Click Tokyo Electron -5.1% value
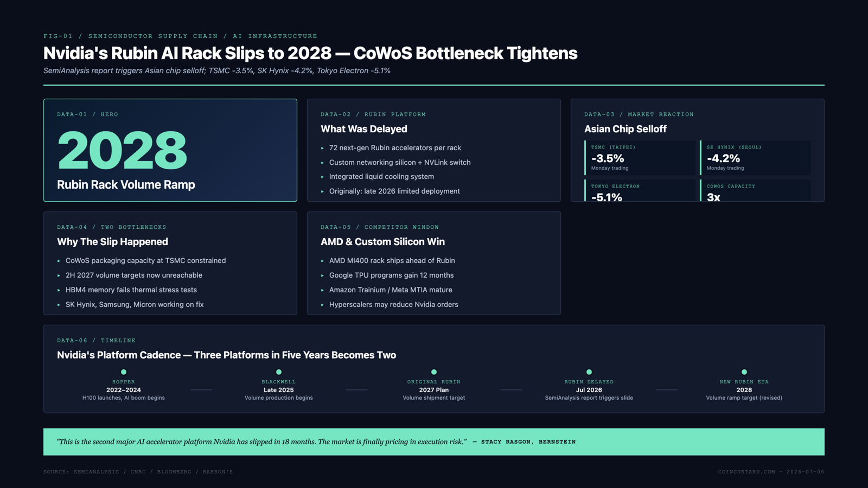The width and height of the screenshot is (868, 488). (x=607, y=197)
